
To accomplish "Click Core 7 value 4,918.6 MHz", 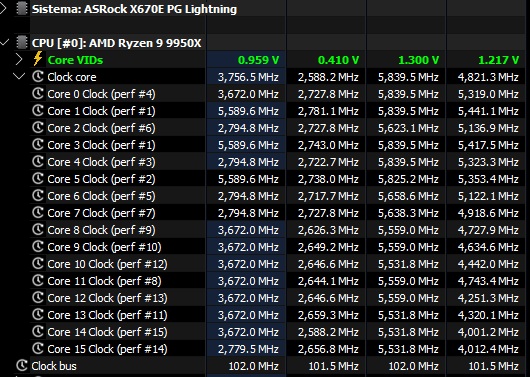I will tap(488, 213).
